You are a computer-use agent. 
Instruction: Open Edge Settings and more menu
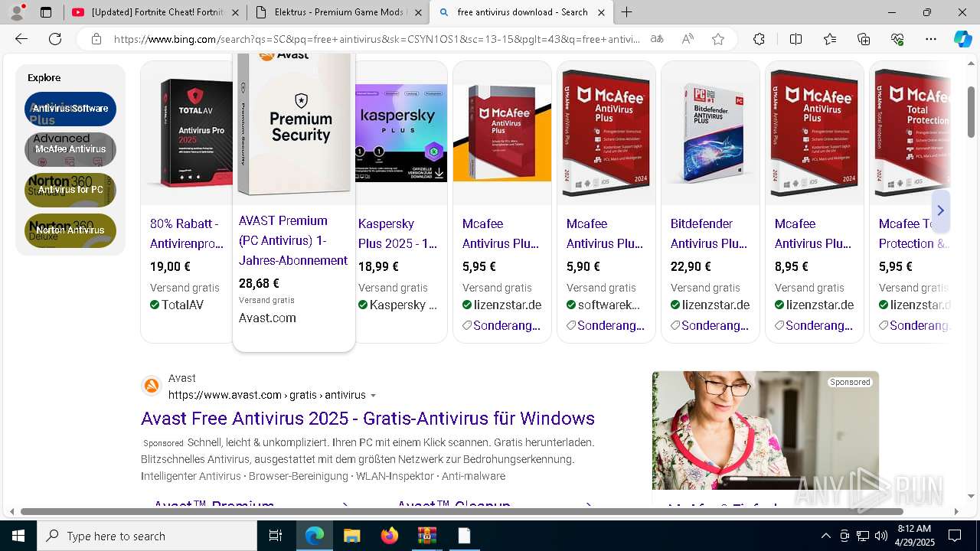coord(931,39)
